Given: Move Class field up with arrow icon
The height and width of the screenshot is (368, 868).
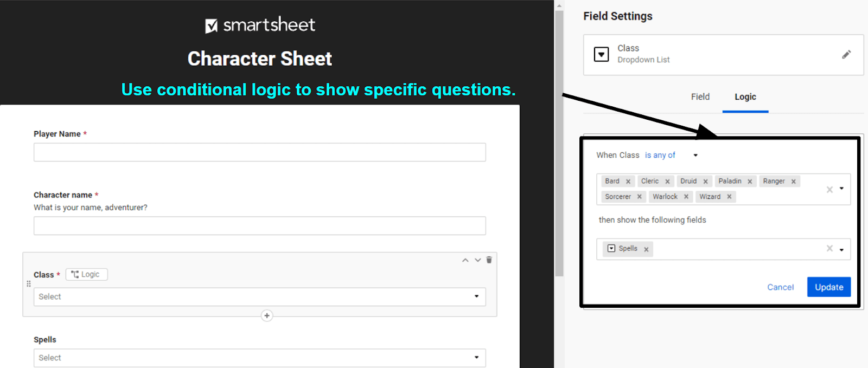Looking at the screenshot, I should [465, 260].
